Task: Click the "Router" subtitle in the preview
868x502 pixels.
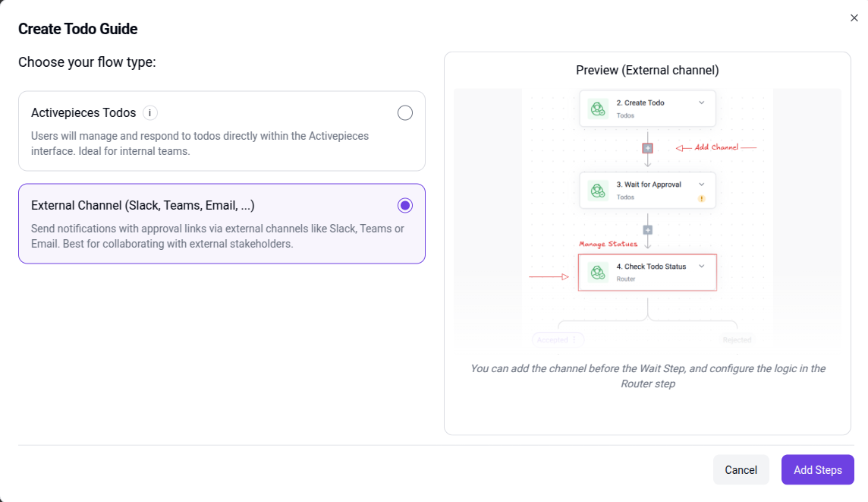Action: pyautogui.click(x=626, y=279)
